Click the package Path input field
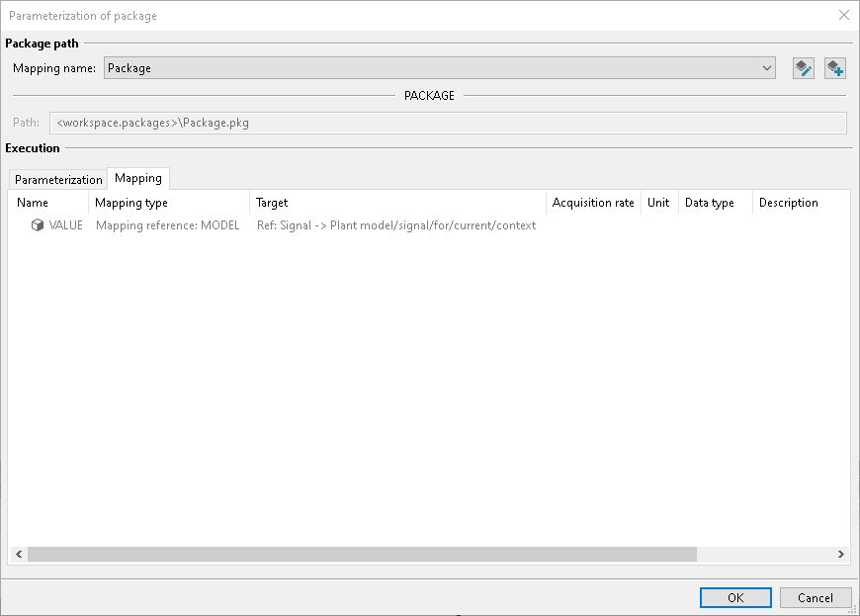The width and height of the screenshot is (860, 616). 448,123
